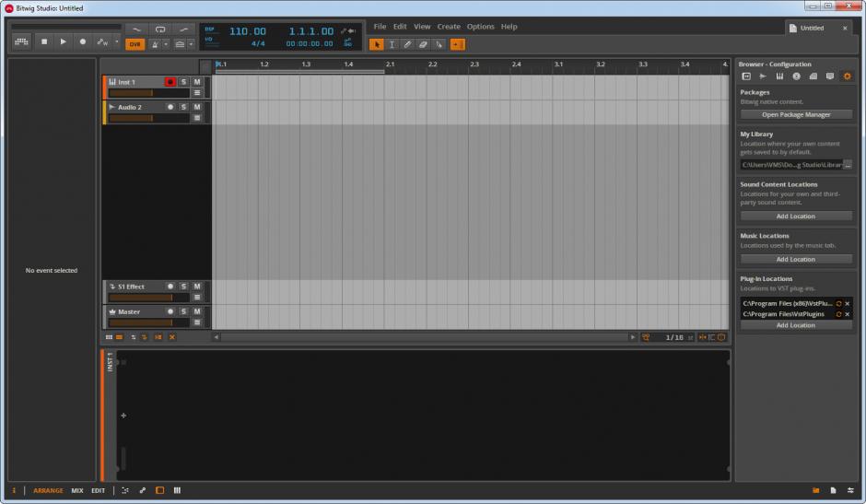Solo the Master track

(x=183, y=311)
